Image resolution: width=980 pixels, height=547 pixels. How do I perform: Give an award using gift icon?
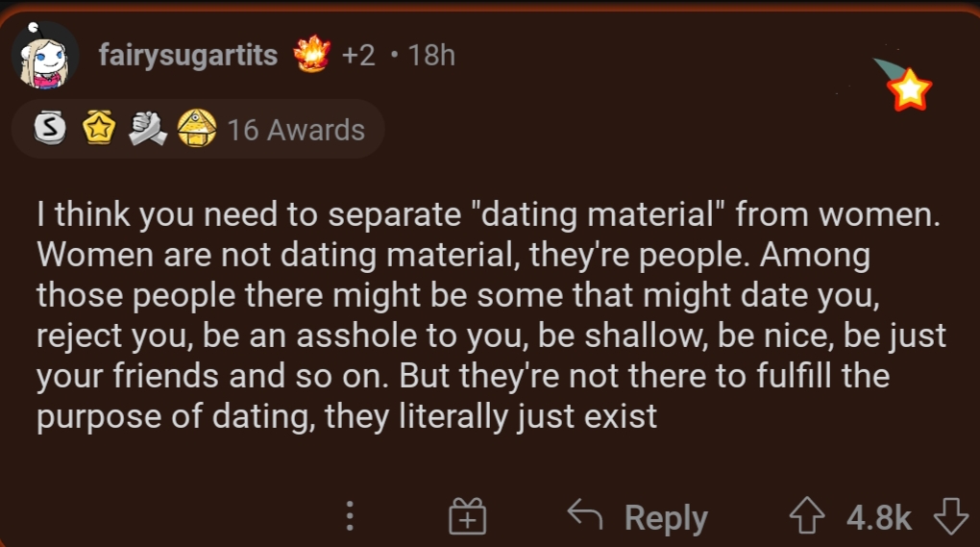pos(468,516)
